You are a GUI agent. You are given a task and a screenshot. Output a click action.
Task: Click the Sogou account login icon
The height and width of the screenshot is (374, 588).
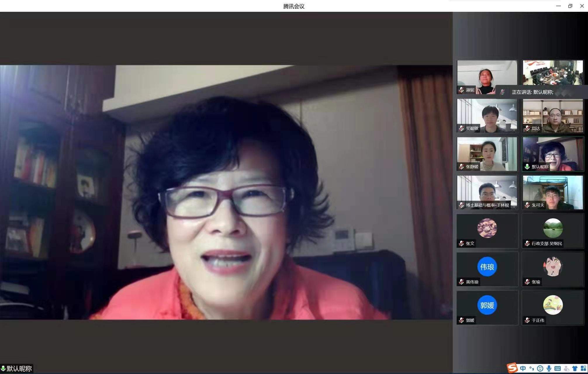566,368
